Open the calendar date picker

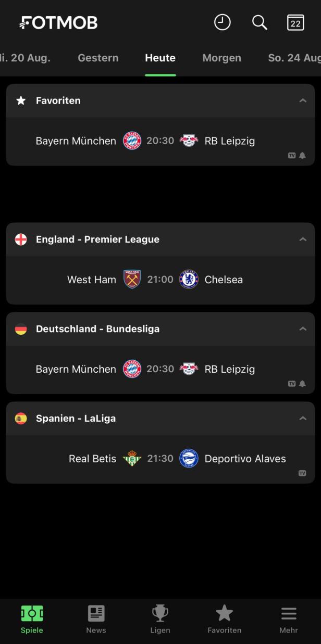295,22
